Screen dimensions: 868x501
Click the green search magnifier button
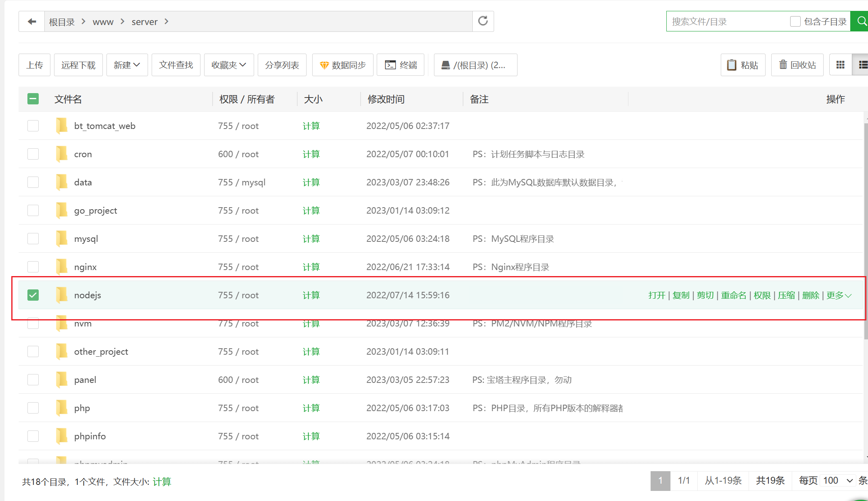pos(860,21)
